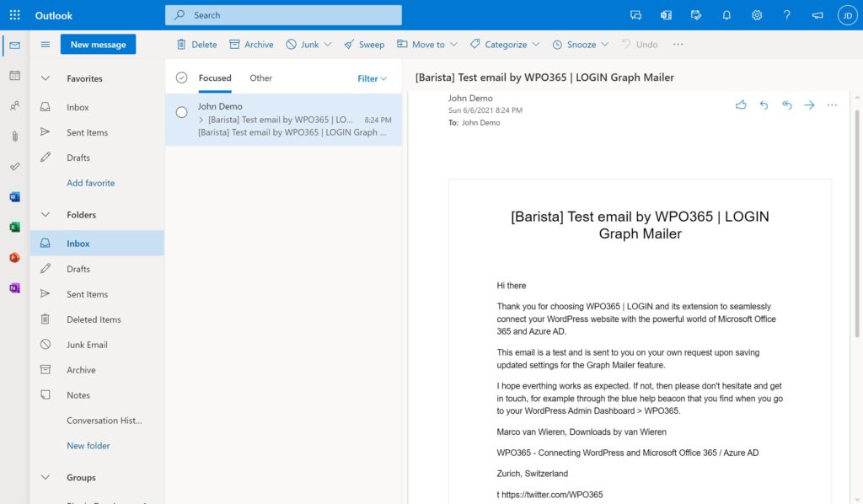The width and height of the screenshot is (863, 504).
Task: Open the chat icon in header
Action: (635, 15)
